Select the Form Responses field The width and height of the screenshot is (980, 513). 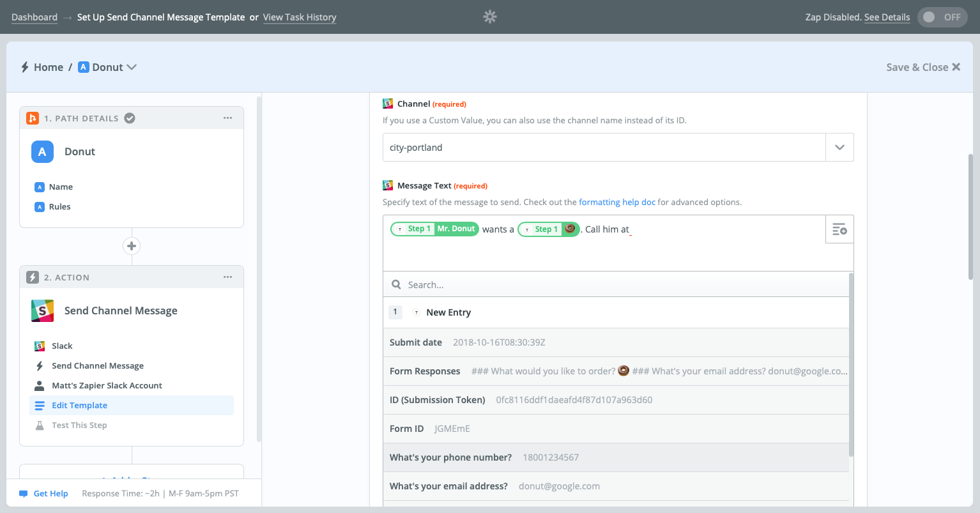(x=616, y=371)
